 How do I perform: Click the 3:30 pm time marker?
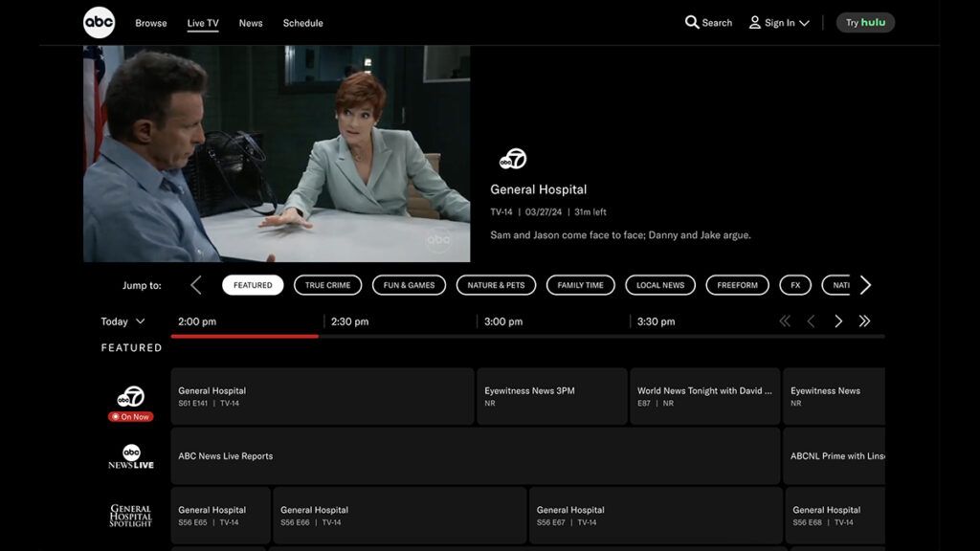tap(656, 321)
